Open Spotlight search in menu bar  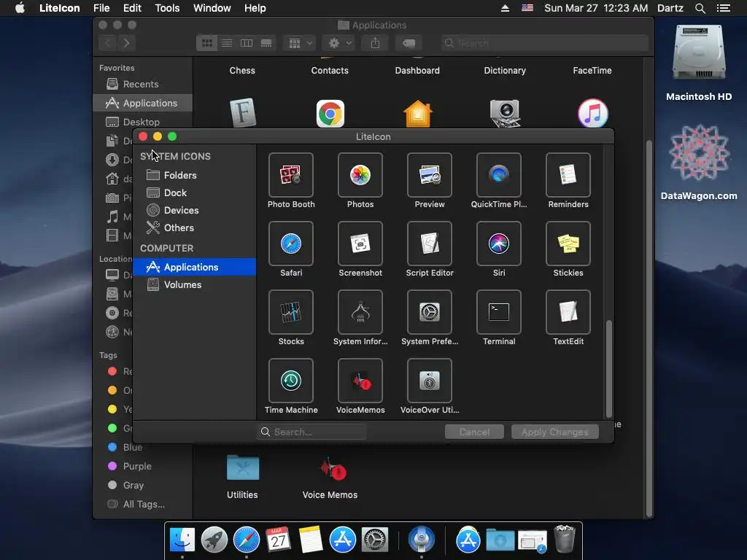tap(700, 8)
